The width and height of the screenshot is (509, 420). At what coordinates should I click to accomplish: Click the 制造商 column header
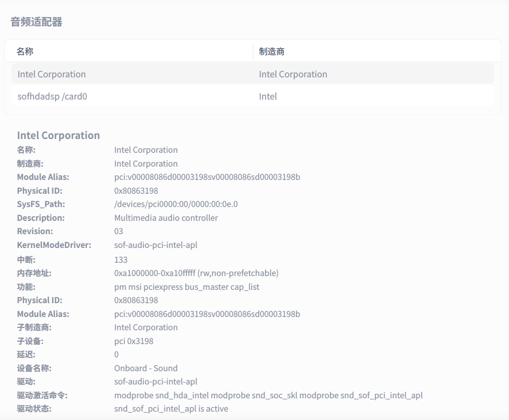(269, 51)
